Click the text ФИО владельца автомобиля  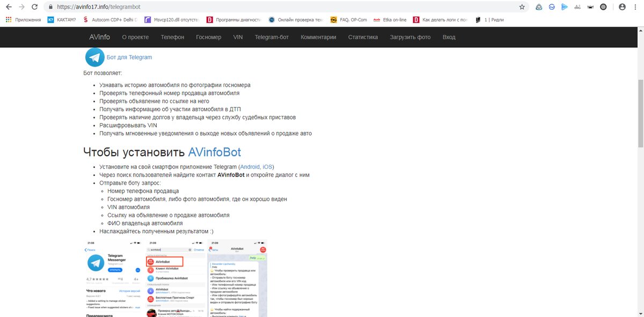point(145,223)
